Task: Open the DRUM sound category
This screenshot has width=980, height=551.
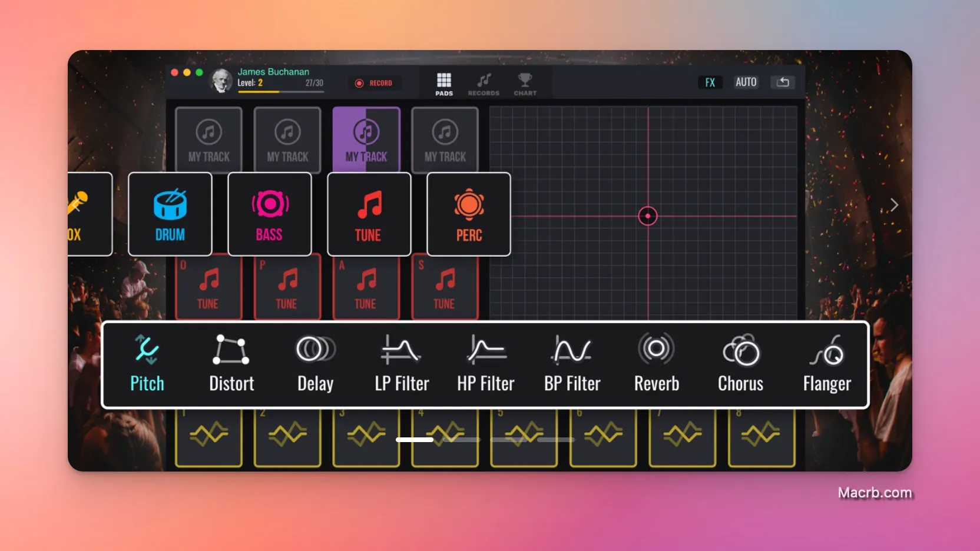Action: [x=170, y=214]
